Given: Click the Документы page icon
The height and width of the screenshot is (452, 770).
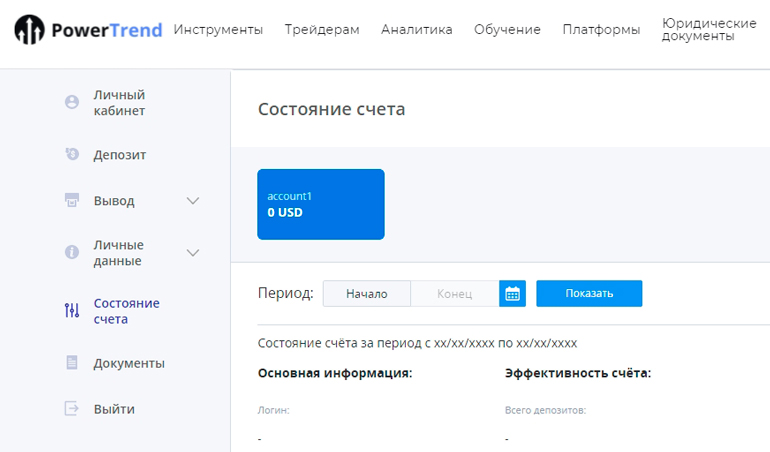Looking at the screenshot, I should coord(72,363).
